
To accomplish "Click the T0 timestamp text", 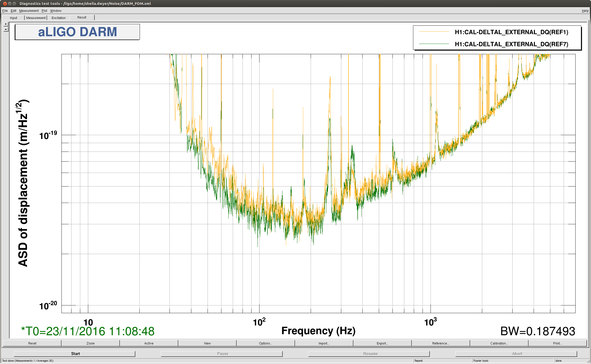I will click(88, 331).
